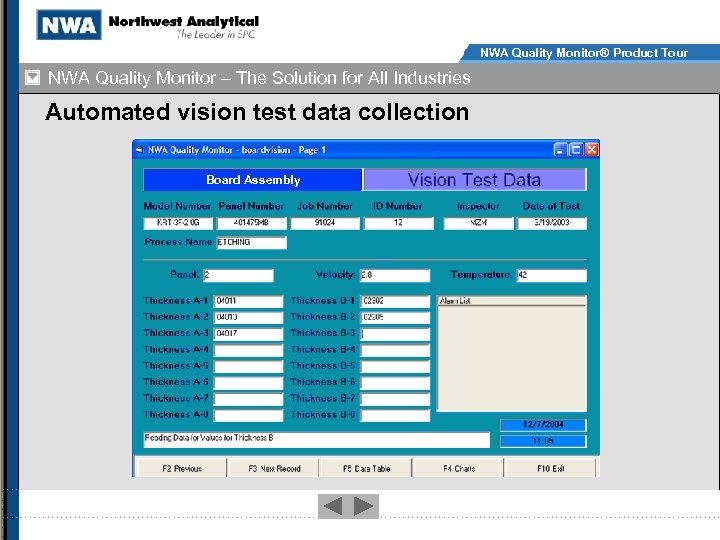The image size is (720, 540).
Task: Click the Thickness B-1 field
Action: (395, 301)
